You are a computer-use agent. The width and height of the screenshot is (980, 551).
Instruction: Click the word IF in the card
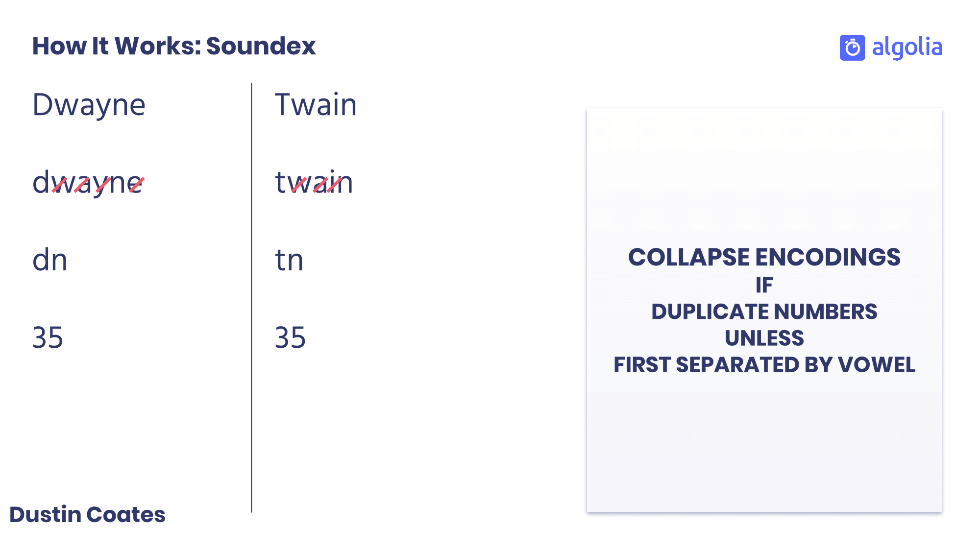click(x=764, y=285)
